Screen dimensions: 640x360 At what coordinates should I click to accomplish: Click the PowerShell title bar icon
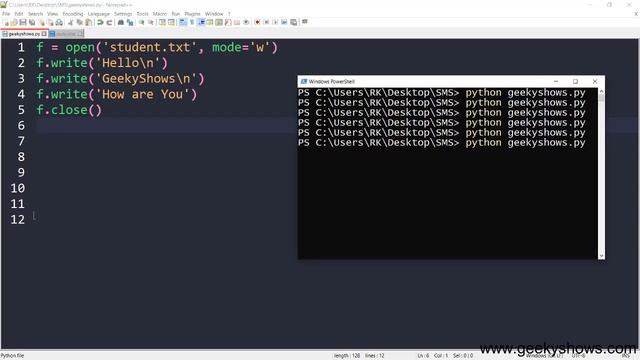[303, 82]
